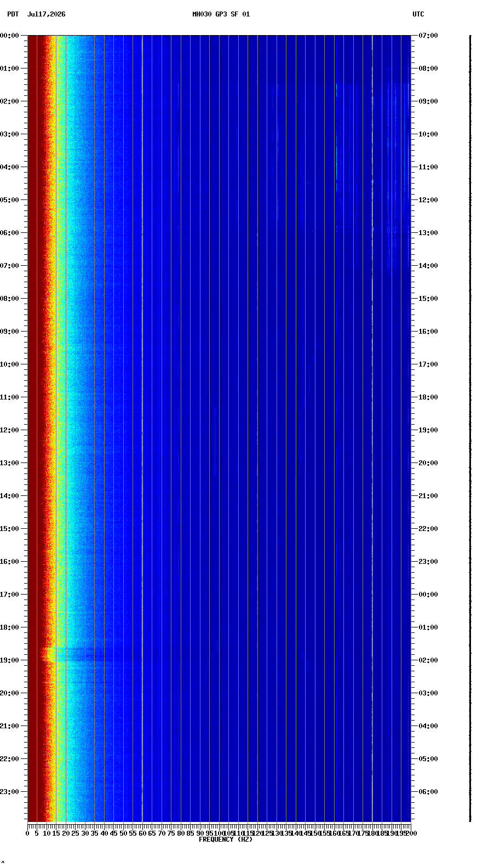The height and width of the screenshot is (868, 494).
Task: Choose 14:00 on the right UTC axis
Action: [428, 266]
